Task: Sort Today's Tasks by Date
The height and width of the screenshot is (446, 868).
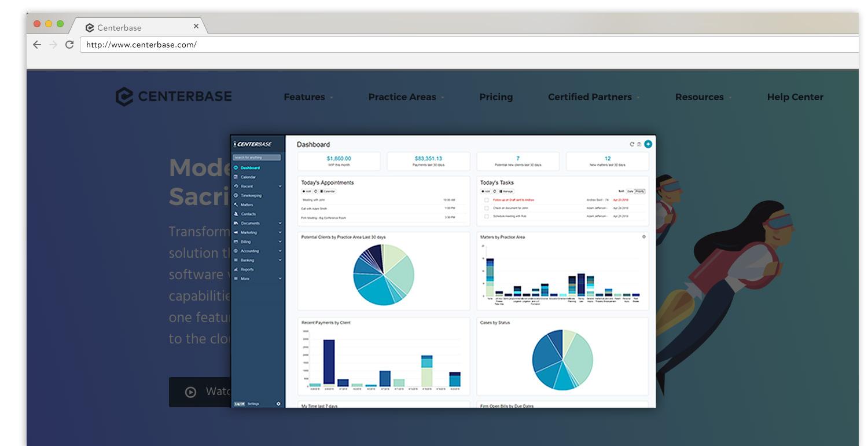Action: click(630, 191)
